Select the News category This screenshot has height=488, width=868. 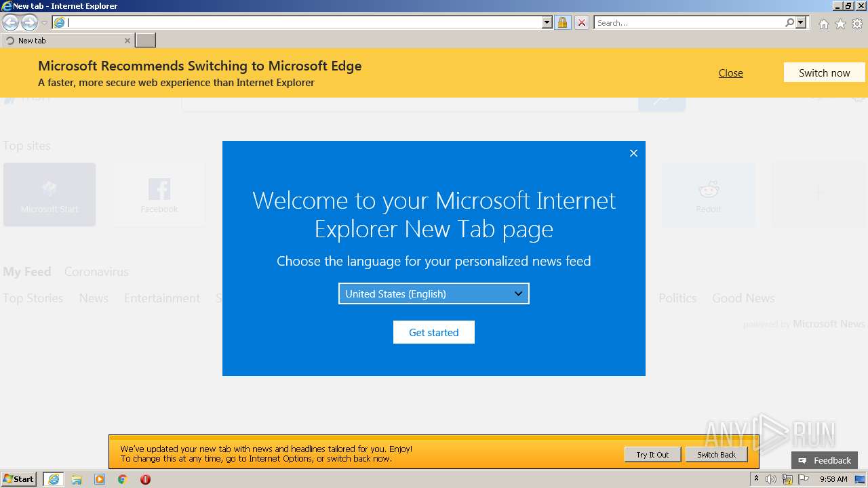(94, 298)
